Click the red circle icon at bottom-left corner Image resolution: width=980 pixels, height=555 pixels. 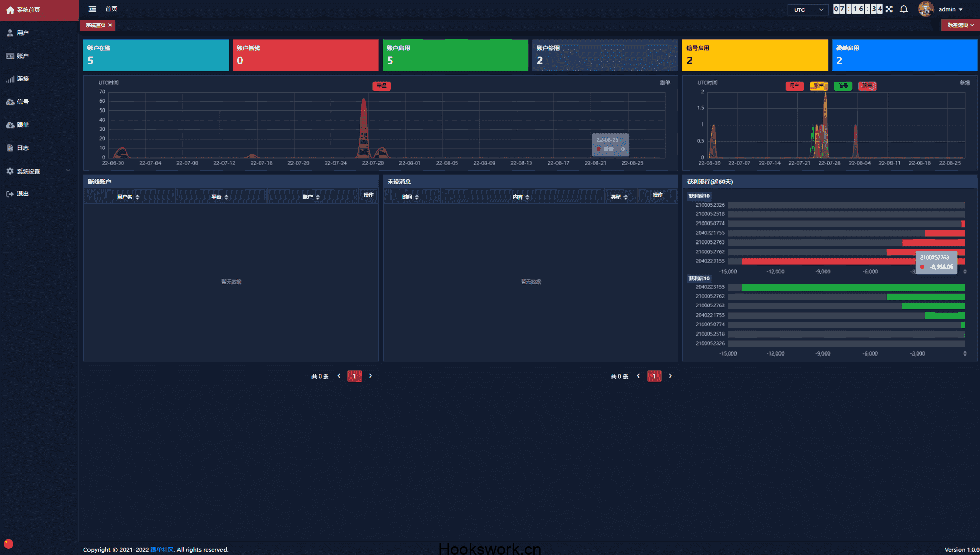coord(8,544)
